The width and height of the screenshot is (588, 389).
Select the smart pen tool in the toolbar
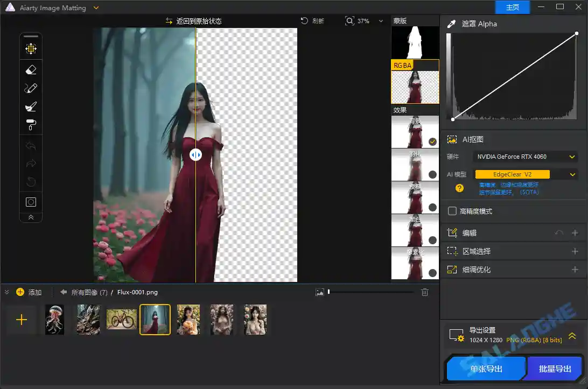[x=31, y=88]
